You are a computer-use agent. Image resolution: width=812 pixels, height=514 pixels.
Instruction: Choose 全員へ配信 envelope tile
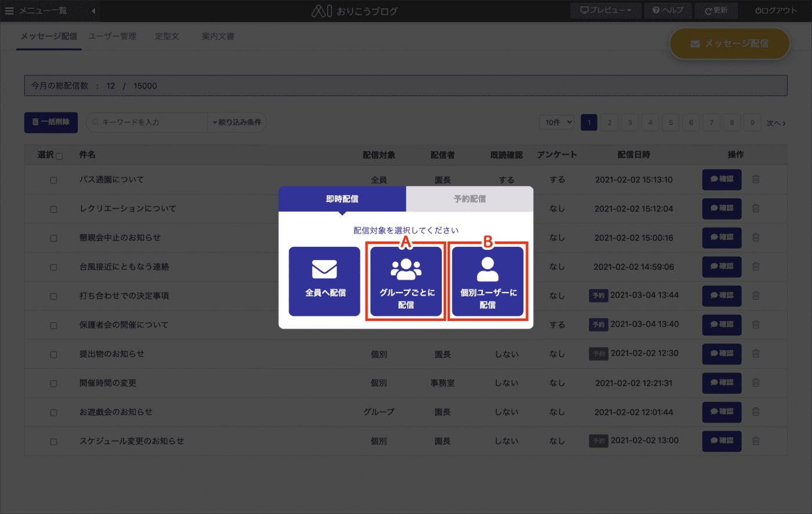click(325, 282)
